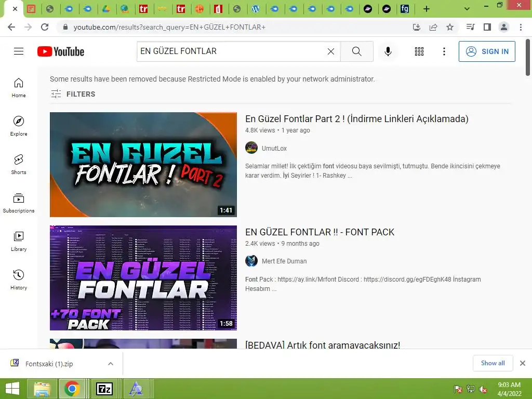Open video EN GÜZEL FONTLAR !! - FONT PACK
This screenshot has height=399, width=532.
(x=320, y=232)
